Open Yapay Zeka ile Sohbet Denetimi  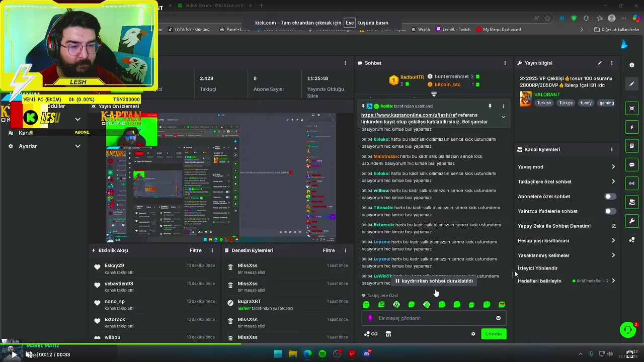coord(567,226)
